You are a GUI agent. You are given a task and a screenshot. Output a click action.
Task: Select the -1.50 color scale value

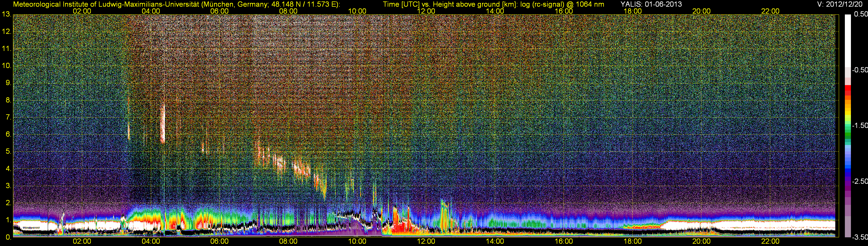[860, 125]
